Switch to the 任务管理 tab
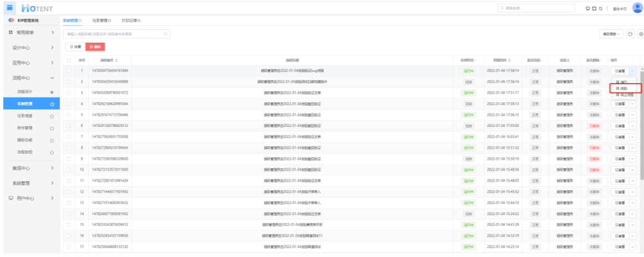The height and width of the screenshot is (257, 644). click(102, 20)
